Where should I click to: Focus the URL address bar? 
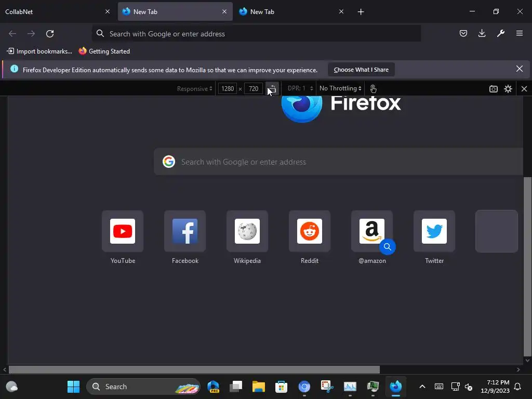[257, 34]
